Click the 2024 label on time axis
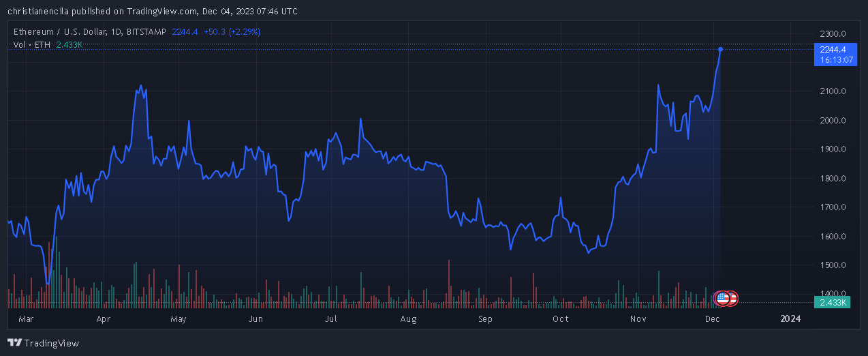Viewport: 868px width, 356px height. click(790, 318)
